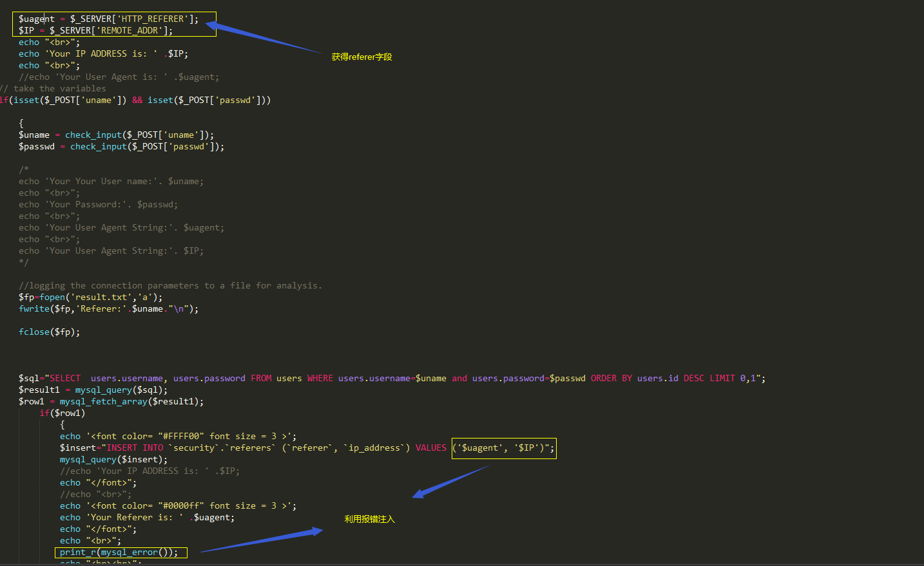Click the commented //echo "<br>" line
The height and width of the screenshot is (566, 924).
(95, 494)
